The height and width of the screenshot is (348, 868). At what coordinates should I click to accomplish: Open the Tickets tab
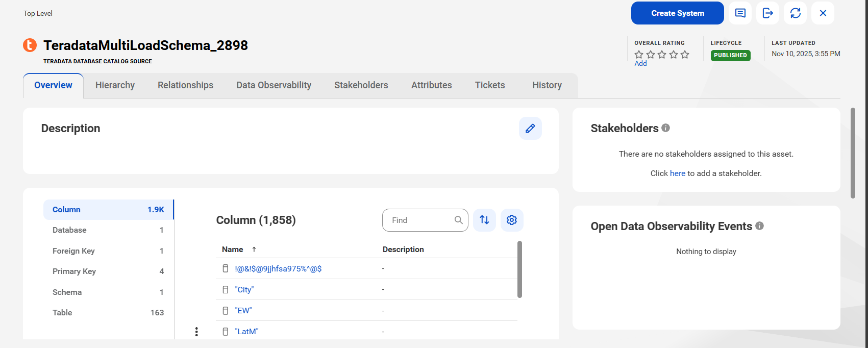(490, 85)
